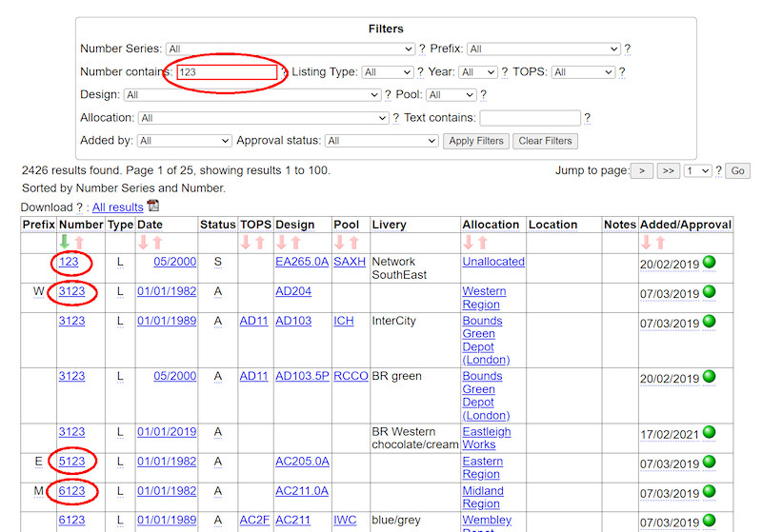Click Go button for page jump
Viewport: 762px width, 532px height.
pyautogui.click(x=737, y=171)
